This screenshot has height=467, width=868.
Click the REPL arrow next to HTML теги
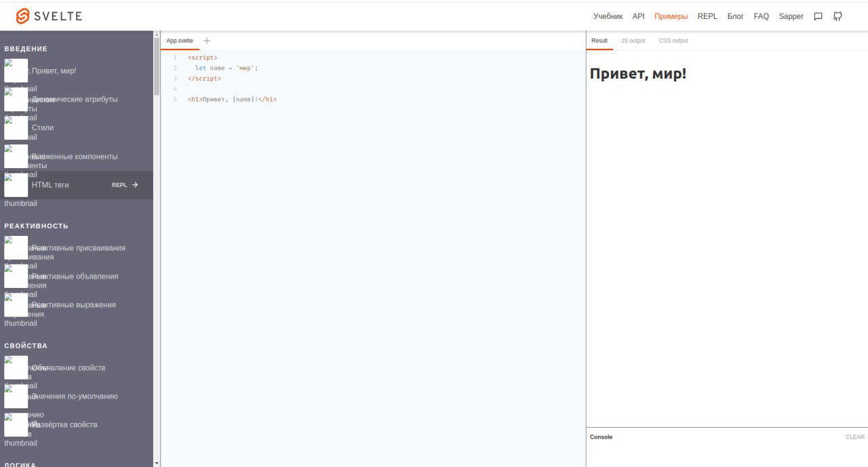tap(125, 184)
